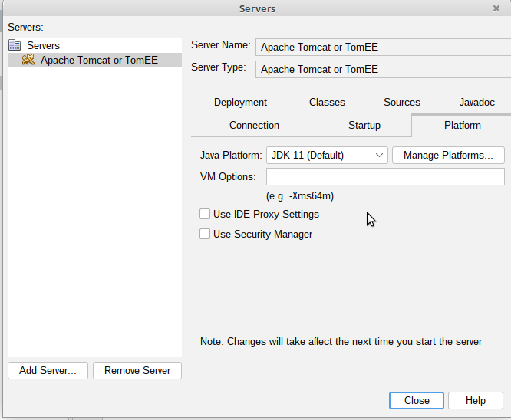Click the VM Options label
The image size is (511, 420).
coord(228,177)
